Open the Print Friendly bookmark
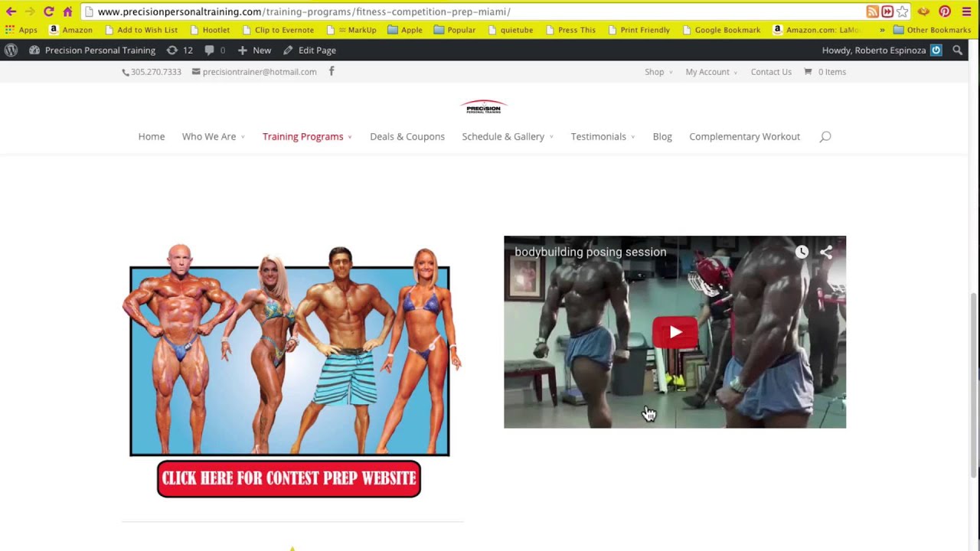The width and height of the screenshot is (980, 551). click(x=639, y=30)
